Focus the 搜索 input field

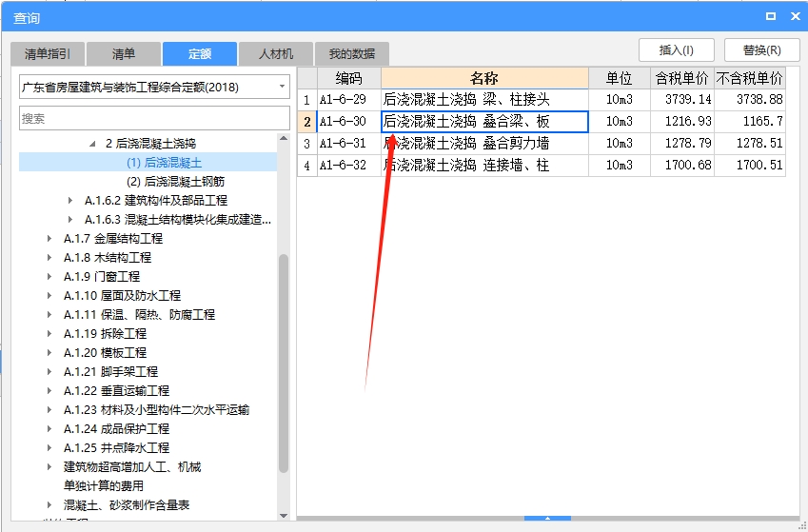154,118
